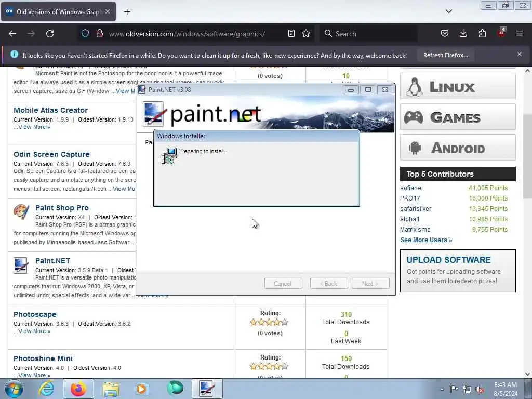Click the Paint Shop Pro palette icon
Screen dimensions: 532x399
pyautogui.click(x=21, y=212)
